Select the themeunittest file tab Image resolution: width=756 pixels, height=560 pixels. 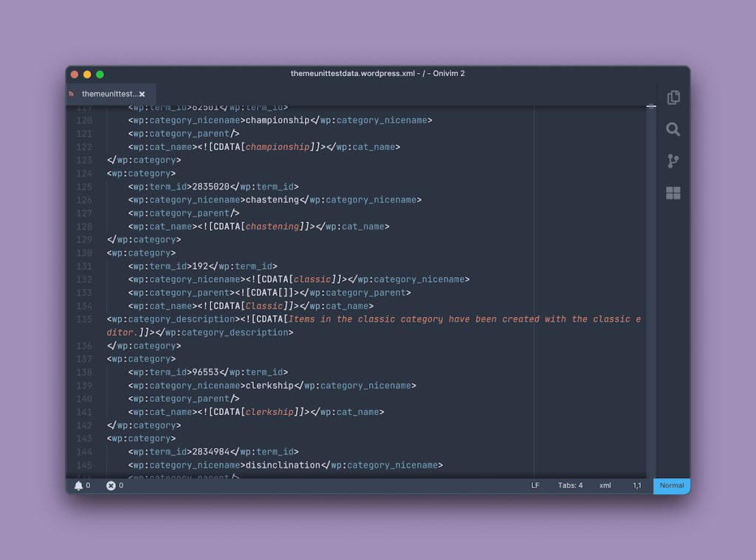109,94
